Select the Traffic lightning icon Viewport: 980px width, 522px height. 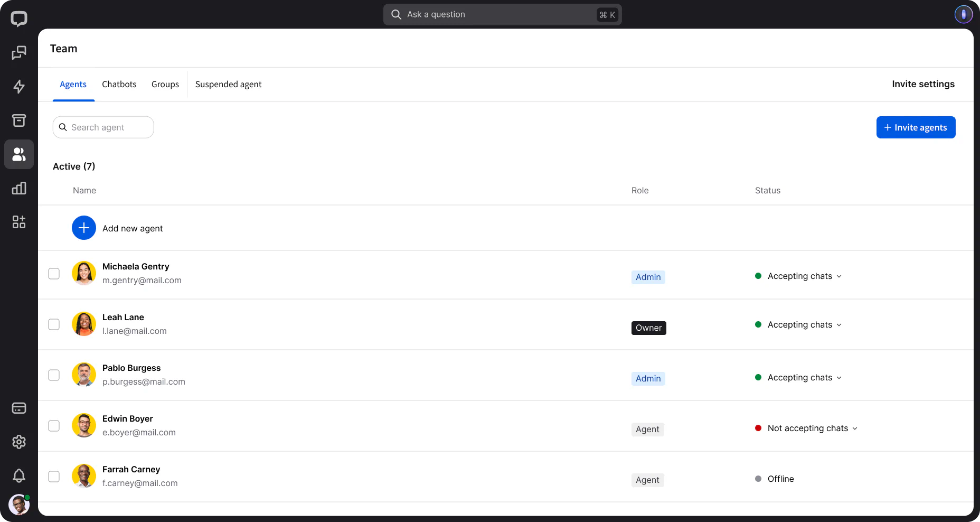click(19, 87)
